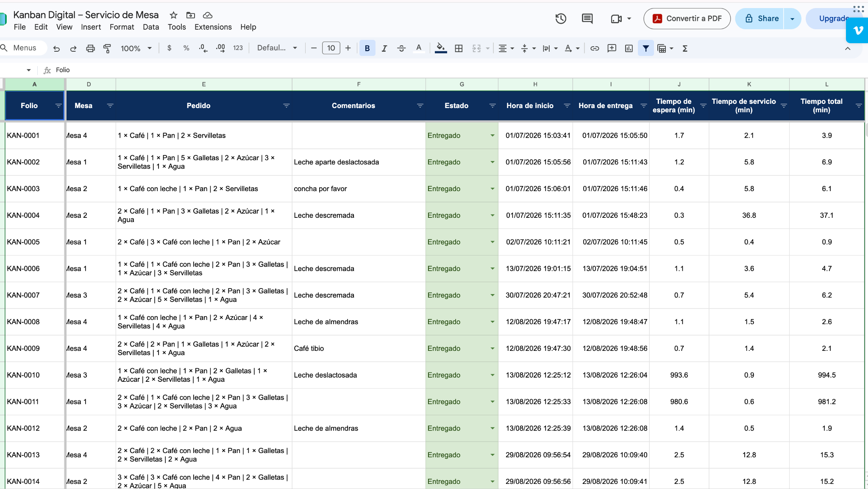Toggle bold formatting button
The height and width of the screenshot is (489, 868).
367,48
